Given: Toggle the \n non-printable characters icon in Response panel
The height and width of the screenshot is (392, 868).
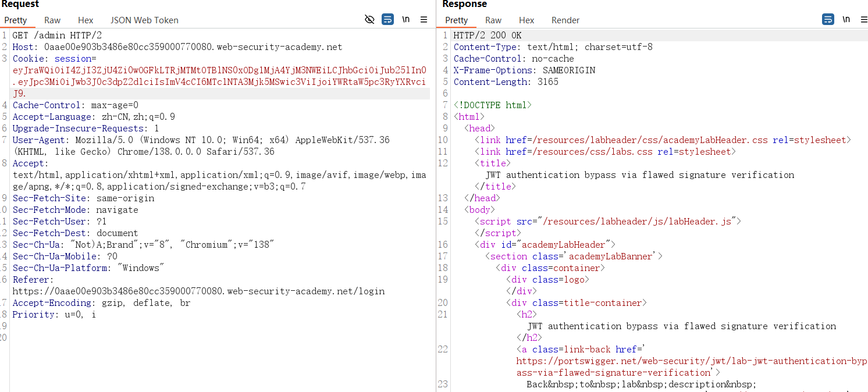Looking at the screenshot, I should [x=846, y=19].
